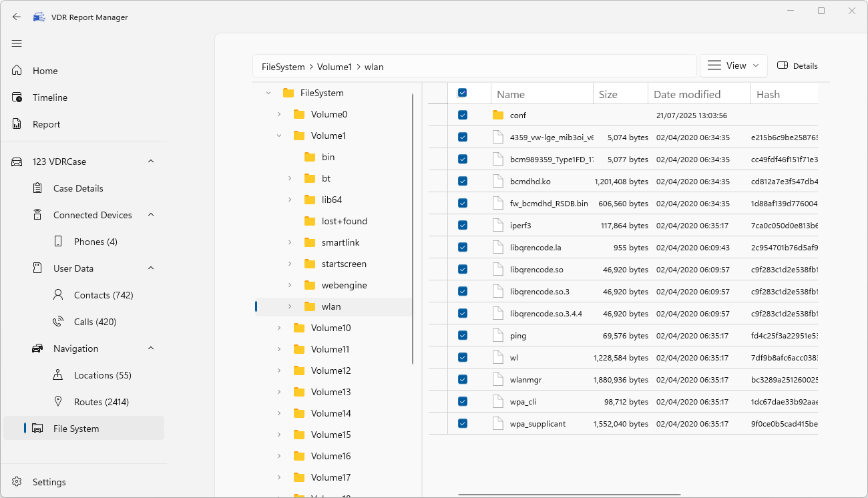The image size is (868, 498).
Task: Open the View dropdown
Action: (733, 65)
